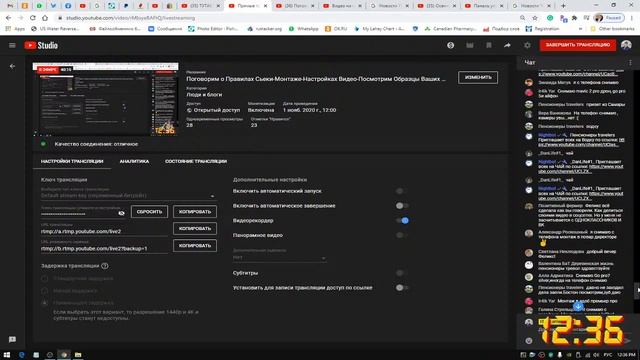Switch to the Gmail browser tab
The height and width of the screenshot is (360, 640).
tap(10, 6)
